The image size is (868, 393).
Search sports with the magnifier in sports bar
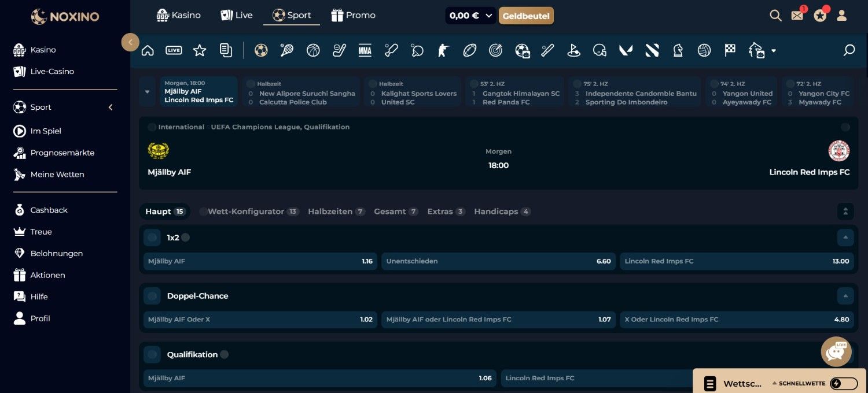(849, 51)
